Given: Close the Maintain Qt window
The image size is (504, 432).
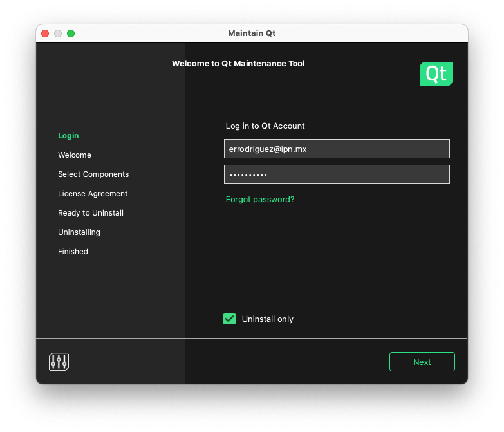Looking at the screenshot, I should [x=45, y=33].
